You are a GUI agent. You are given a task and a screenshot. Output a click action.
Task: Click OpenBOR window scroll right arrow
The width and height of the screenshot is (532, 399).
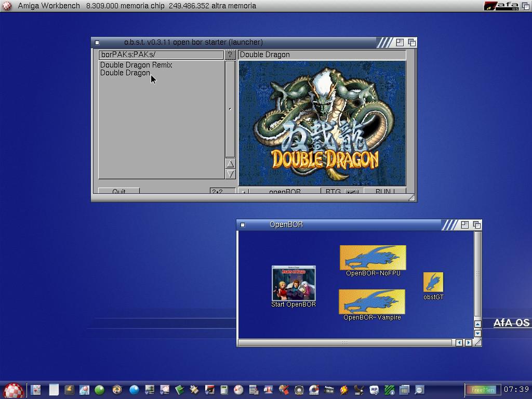coord(469,343)
